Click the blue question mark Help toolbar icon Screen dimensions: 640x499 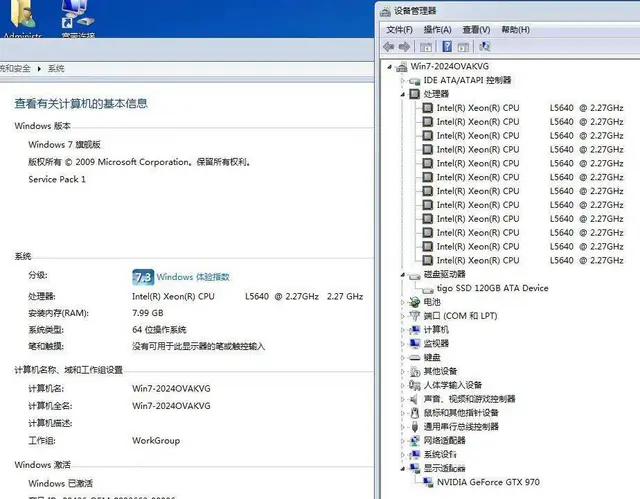tap(447, 47)
